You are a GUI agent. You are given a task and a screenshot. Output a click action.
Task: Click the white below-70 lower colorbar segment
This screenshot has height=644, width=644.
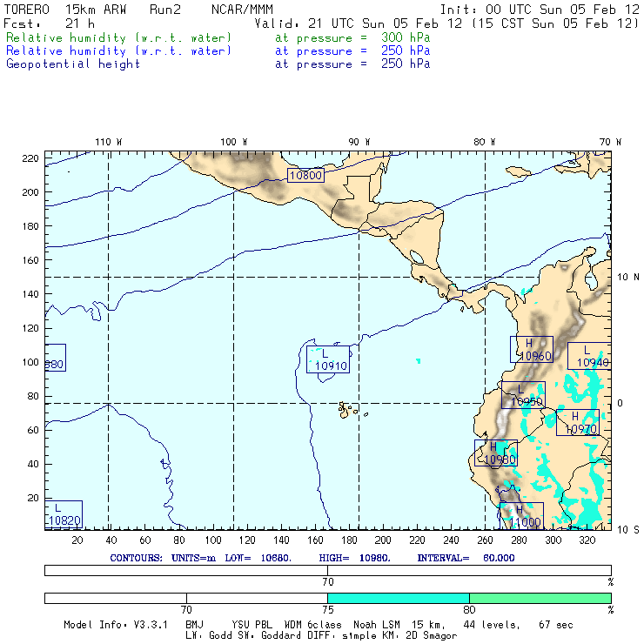[116, 598]
